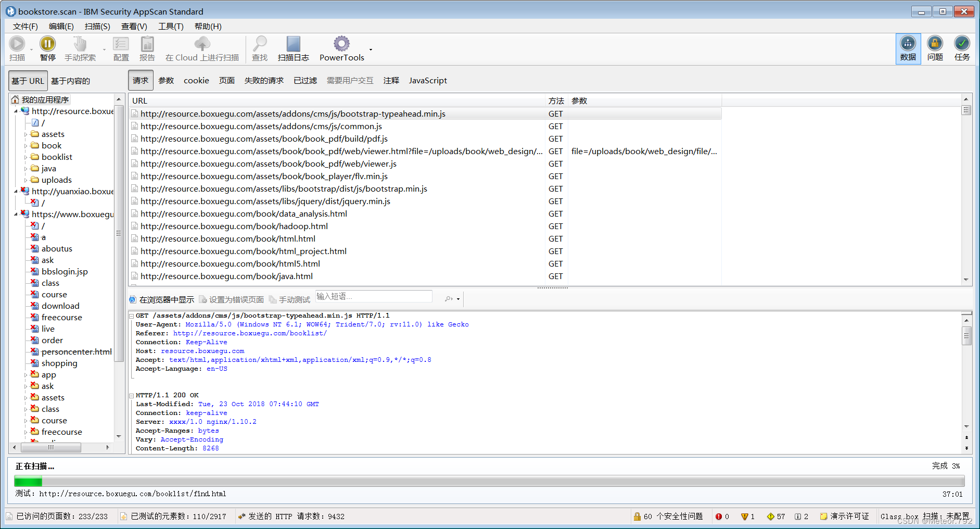This screenshot has height=529, width=980.
Task: Select the pdf.js request row
Action: (425, 139)
